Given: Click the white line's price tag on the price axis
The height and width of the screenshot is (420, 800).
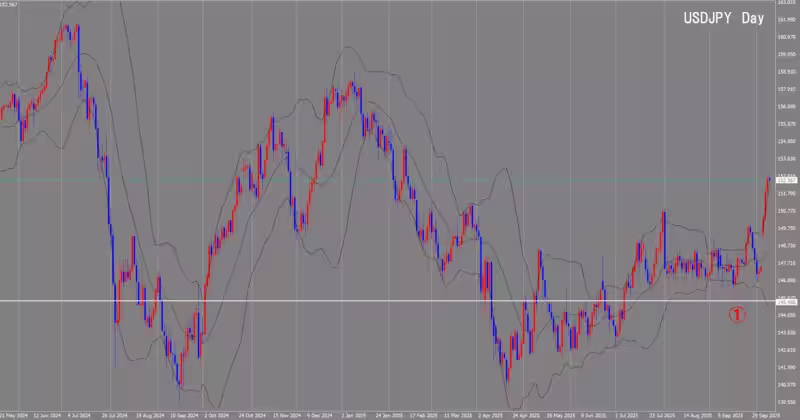Looking at the screenshot, I should tap(785, 301).
